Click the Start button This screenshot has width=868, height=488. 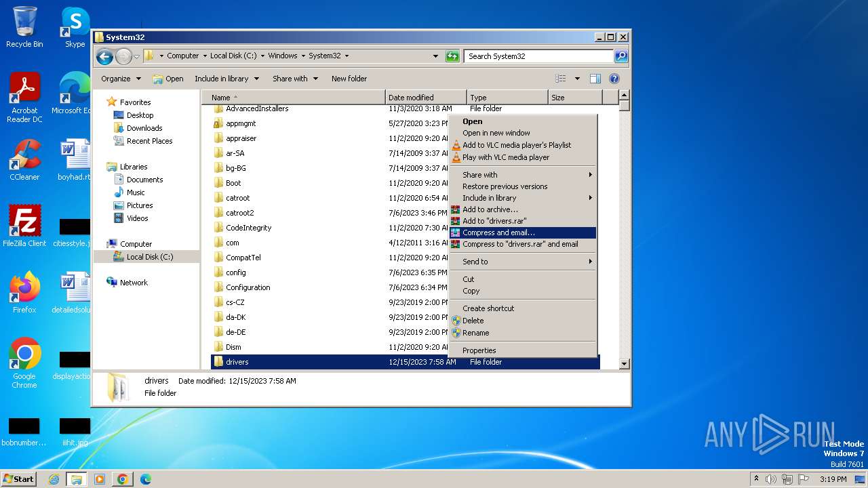19,479
